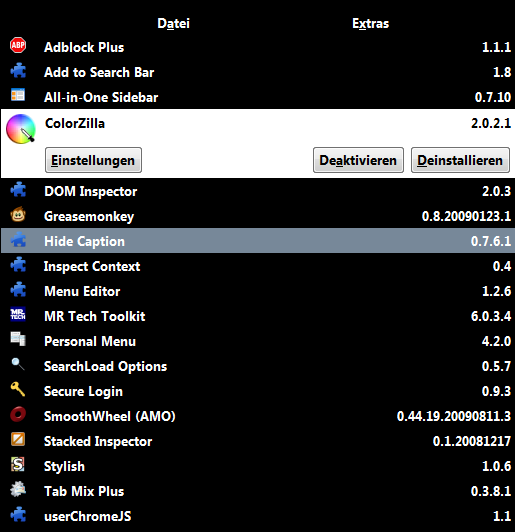Click Deinstallieren for ColorZilla
Screen dimensions: 515x532
click(x=460, y=160)
